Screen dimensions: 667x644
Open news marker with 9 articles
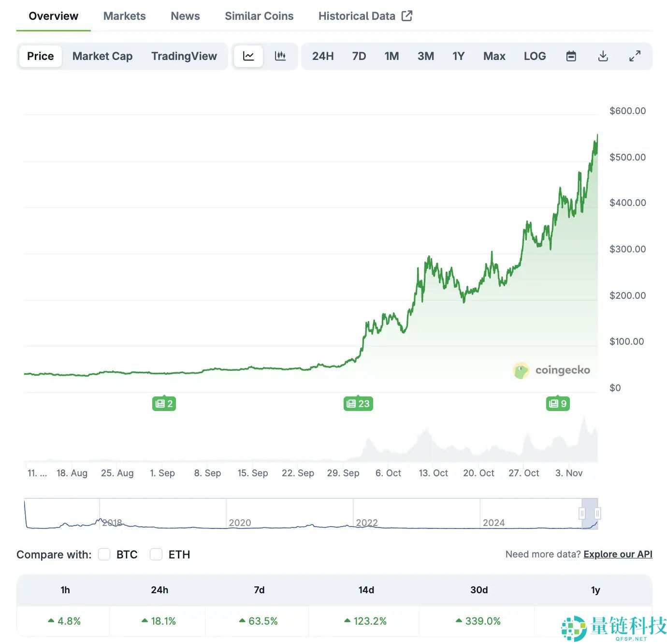[558, 404]
